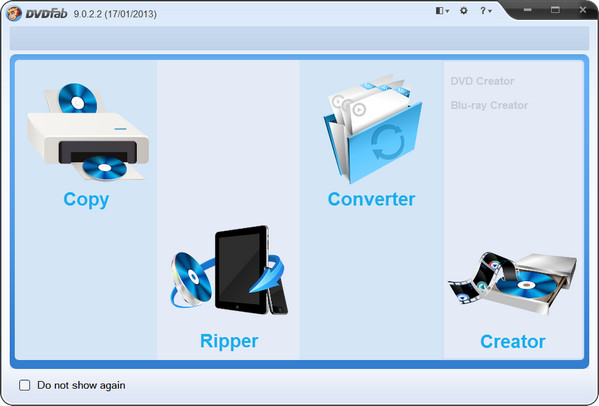Choose Blu-ray Creator option
Image resolution: width=599 pixels, height=406 pixels.
click(489, 105)
